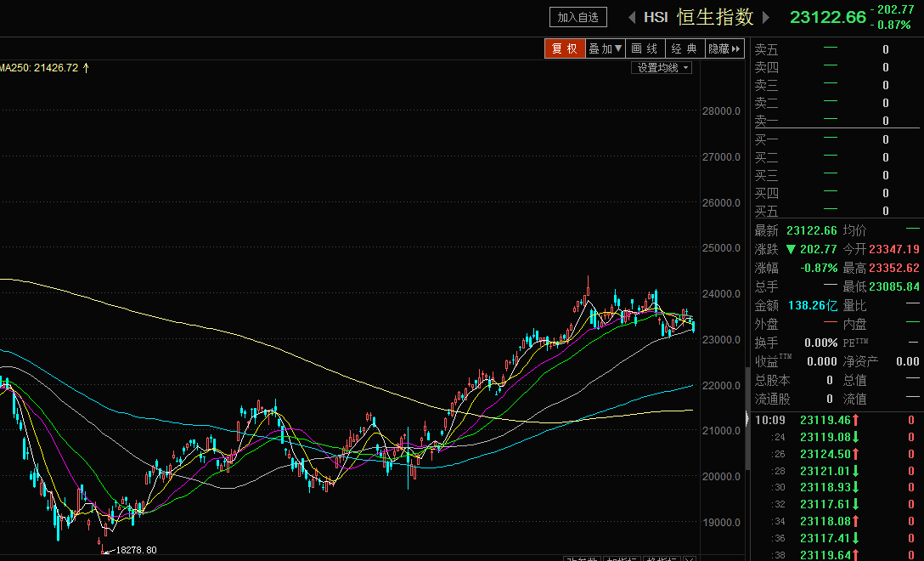This screenshot has height=561, width=924.
Task: Click the 18278.80 low price marker
Action: [x=136, y=551]
